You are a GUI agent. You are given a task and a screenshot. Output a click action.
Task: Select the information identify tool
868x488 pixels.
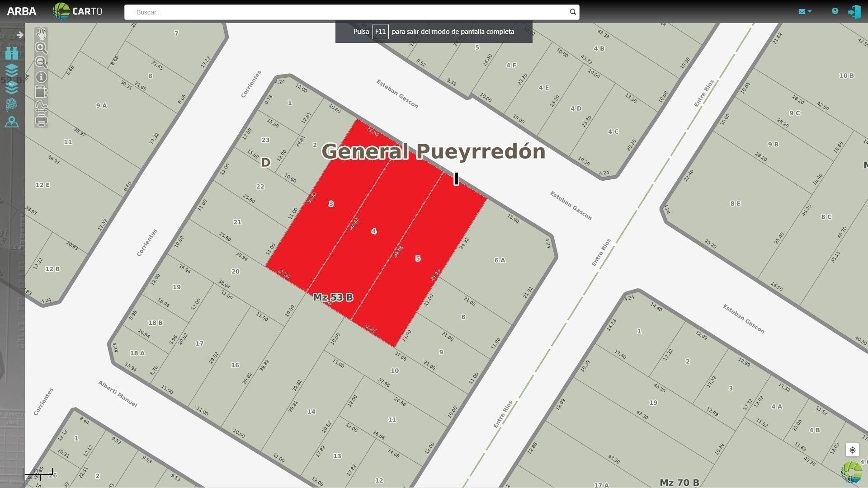[x=41, y=77]
